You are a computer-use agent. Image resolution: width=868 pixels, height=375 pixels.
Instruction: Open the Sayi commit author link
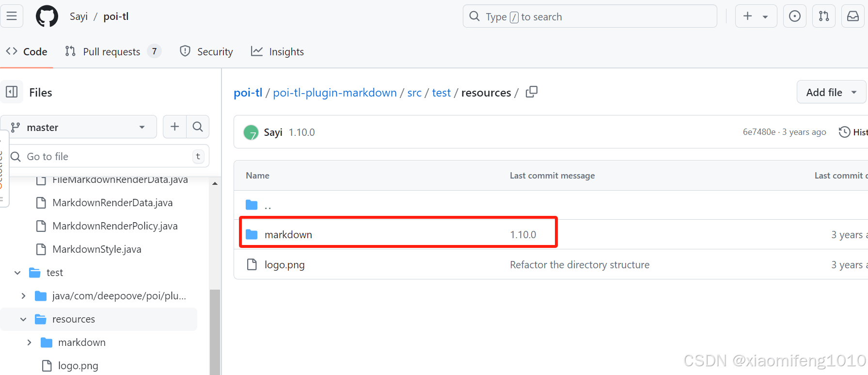273,132
